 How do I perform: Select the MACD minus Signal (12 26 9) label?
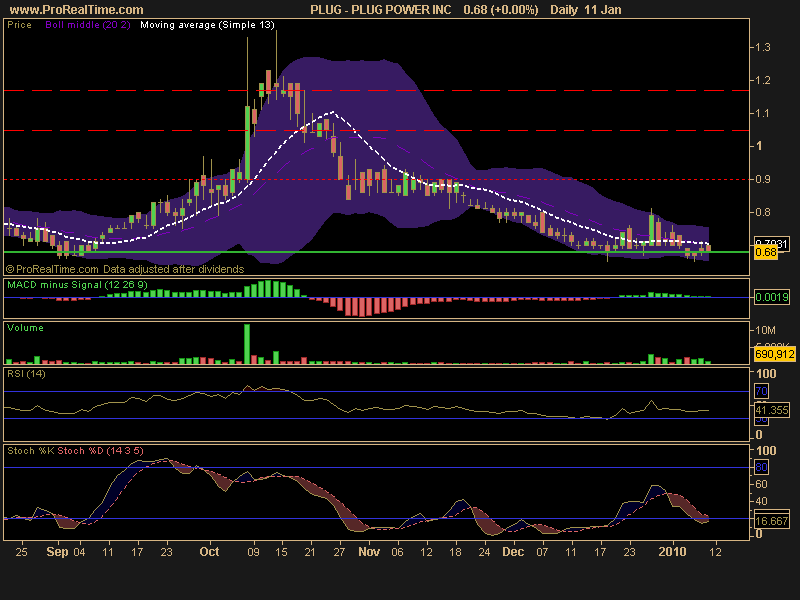click(x=77, y=285)
